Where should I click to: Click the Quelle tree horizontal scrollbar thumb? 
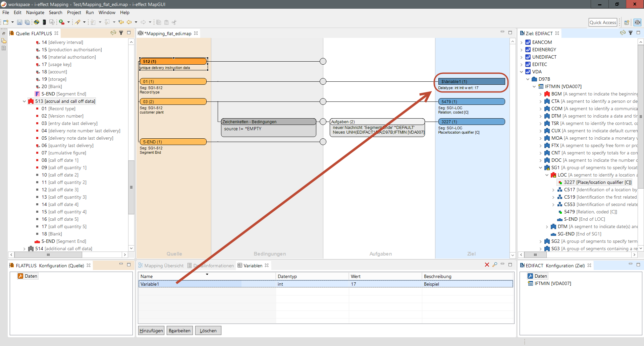coord(48,255)
